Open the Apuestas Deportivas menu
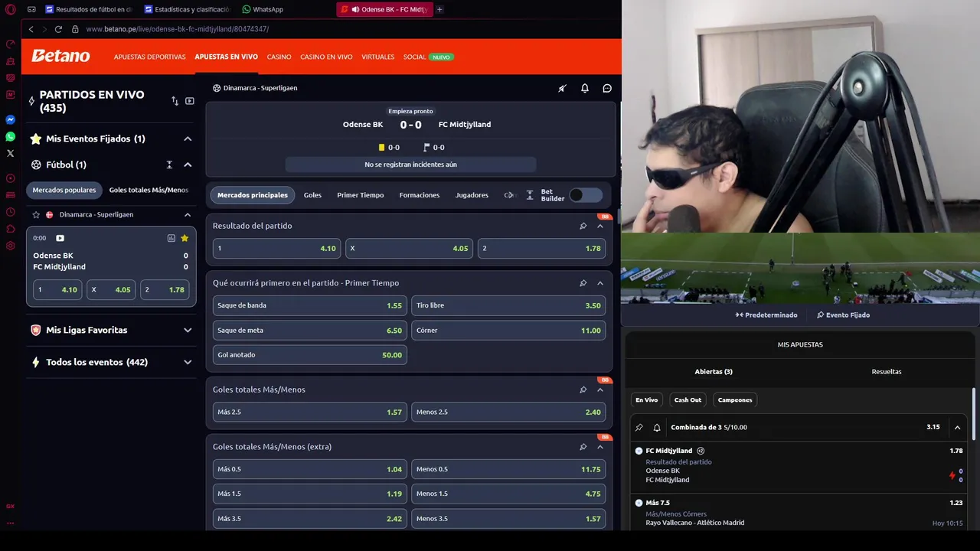980x551 pixels. click(149, 57)
